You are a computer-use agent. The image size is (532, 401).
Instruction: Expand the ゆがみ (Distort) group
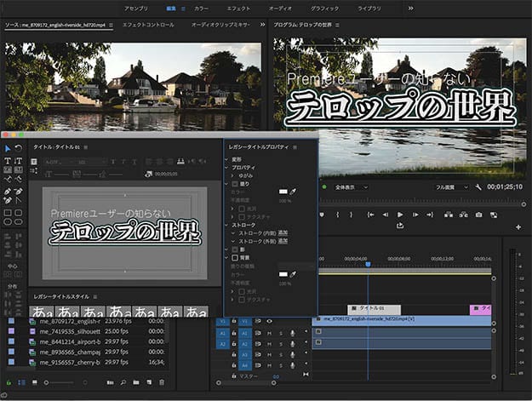(232, 175)
